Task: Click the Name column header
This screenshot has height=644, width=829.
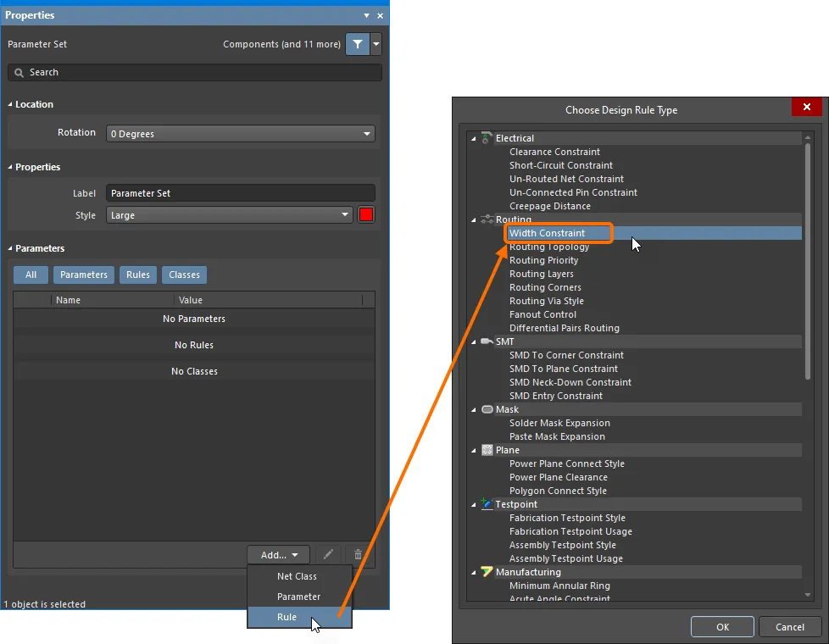Action: click(x=68, y=300)
